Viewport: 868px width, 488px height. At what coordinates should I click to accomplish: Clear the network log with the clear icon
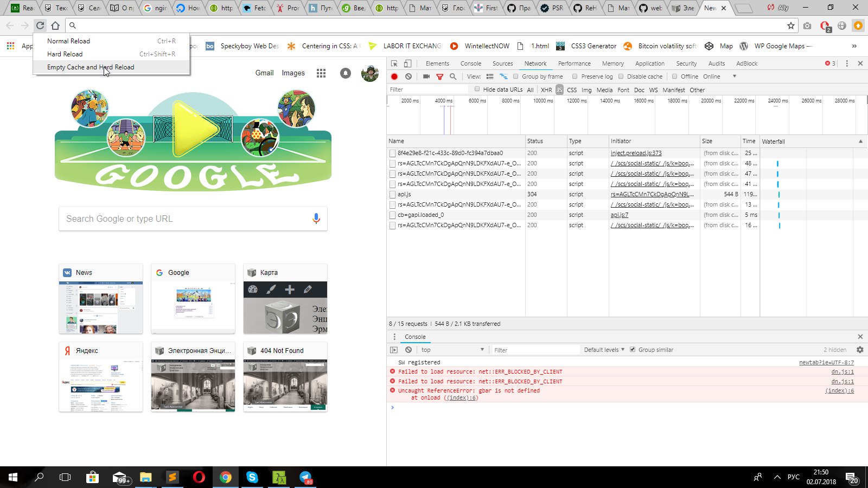pyautogui.click(x=409, y=76)
